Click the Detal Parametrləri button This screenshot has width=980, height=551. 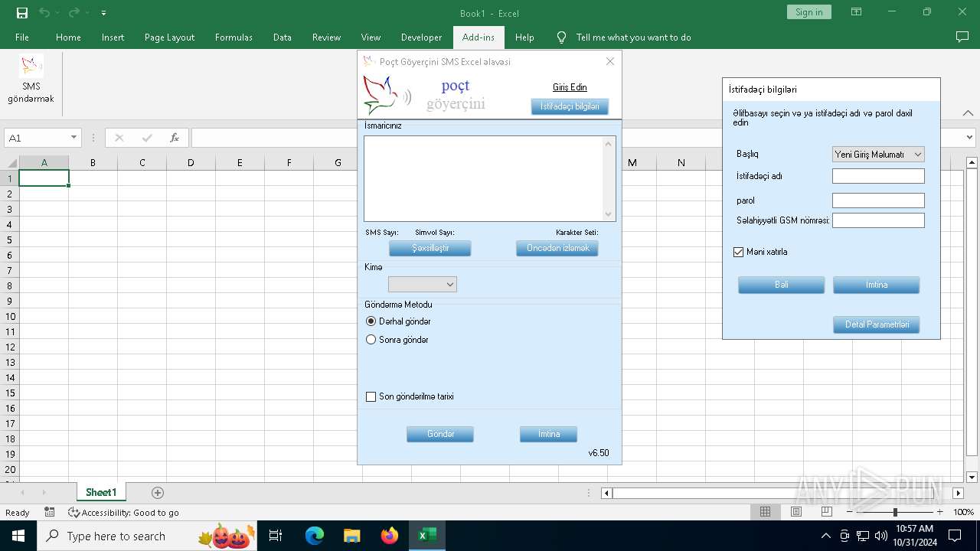877,324
